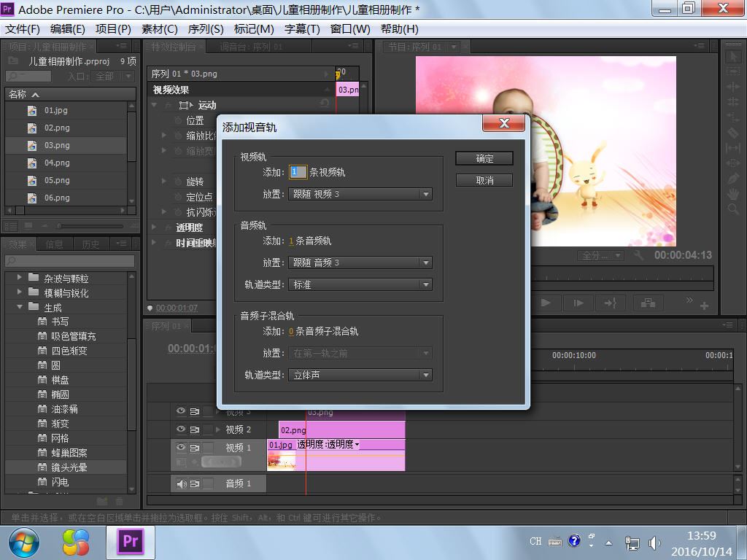Select the Slip tool
Viewport: 747px width, 560px height.
point(732,147)
